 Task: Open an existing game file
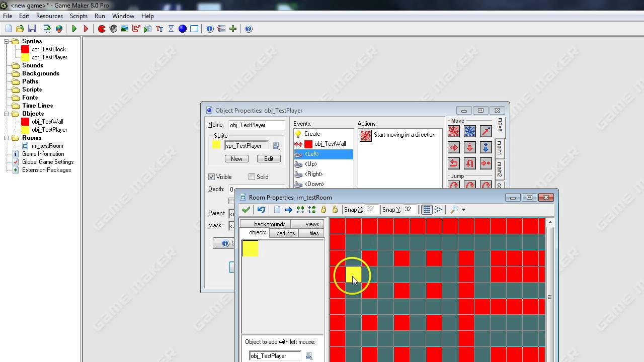click(20, 29)
